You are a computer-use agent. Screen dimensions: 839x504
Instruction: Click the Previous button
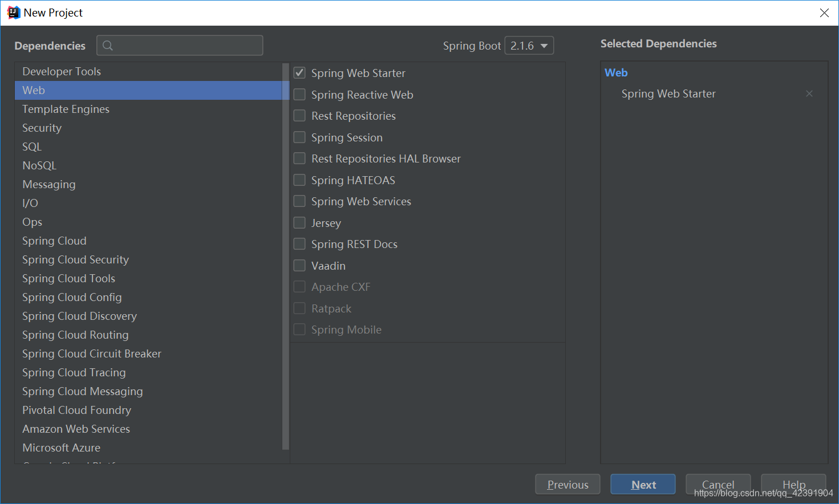(x=568, y=485)
